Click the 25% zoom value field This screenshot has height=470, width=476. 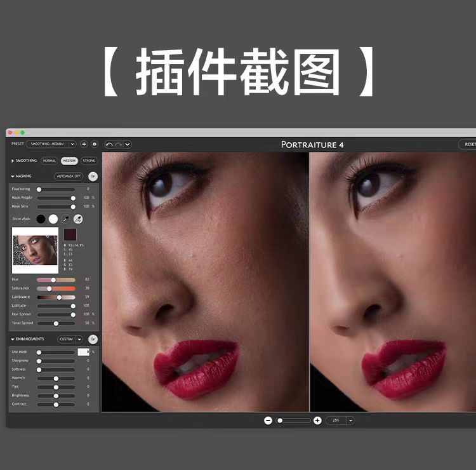336,420
